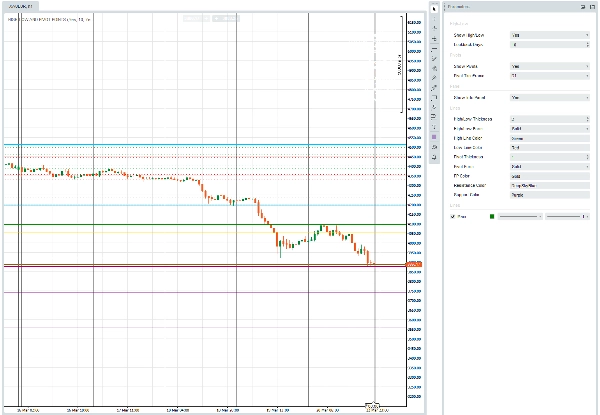The width and height of the screenshot is (600, 415).
Task: Toggle the checkbox in the Lines section
Action: click(453, 216)
